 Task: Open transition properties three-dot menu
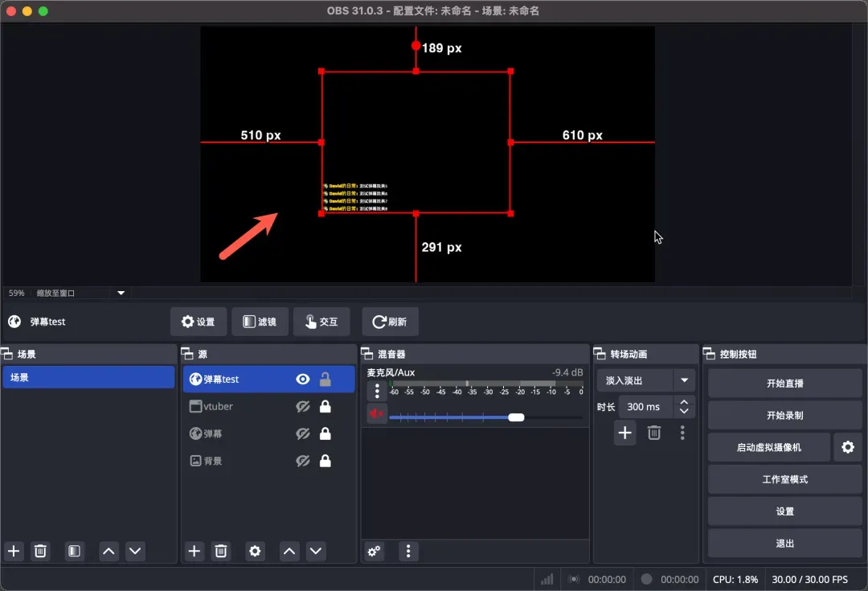(682, 433)
